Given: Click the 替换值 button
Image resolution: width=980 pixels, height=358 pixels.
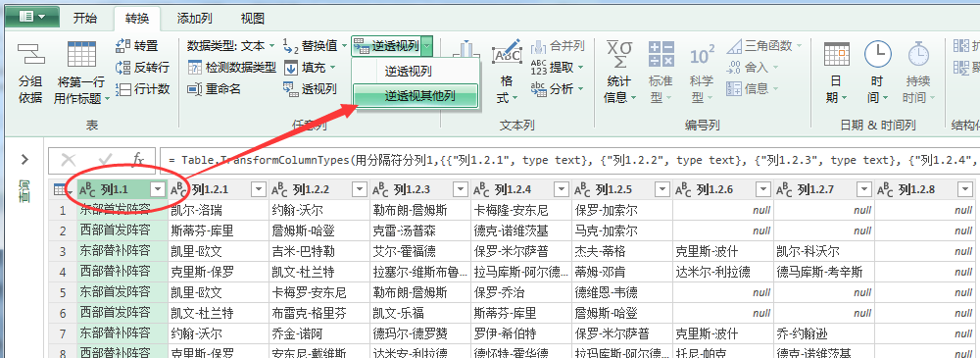Looking at the screenshot, I should click(x=315, y=46).
